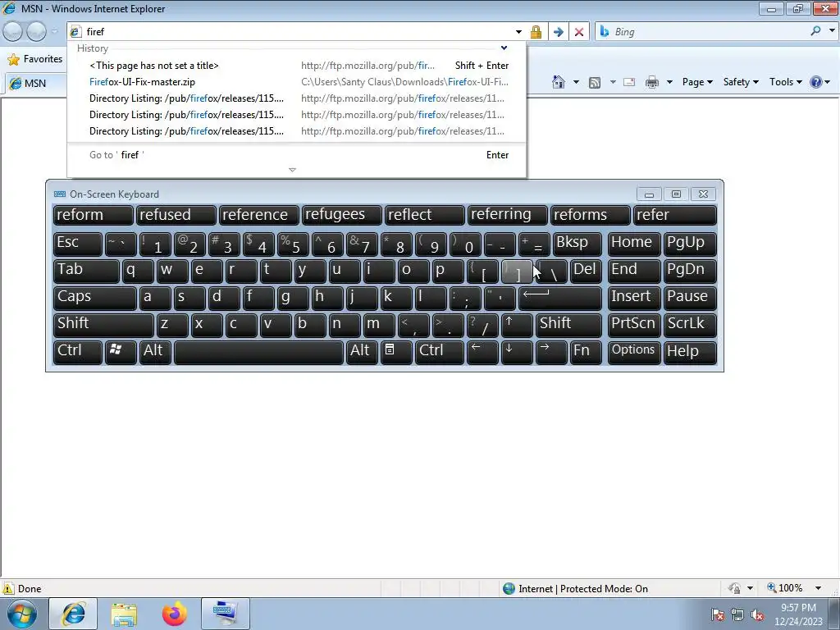Click the up arrow key on On-Screen Keyboard
The height and width of the screenshot is (630, 840).
[517, 325]
